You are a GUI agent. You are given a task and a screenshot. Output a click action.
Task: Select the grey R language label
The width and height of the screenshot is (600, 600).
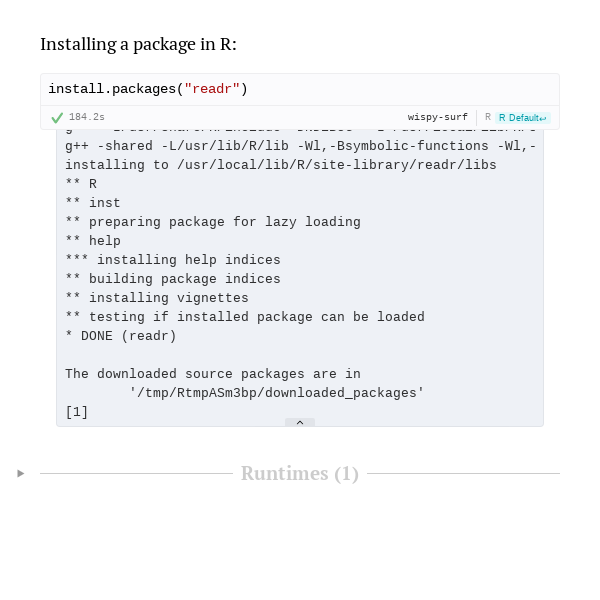[488, 117]
